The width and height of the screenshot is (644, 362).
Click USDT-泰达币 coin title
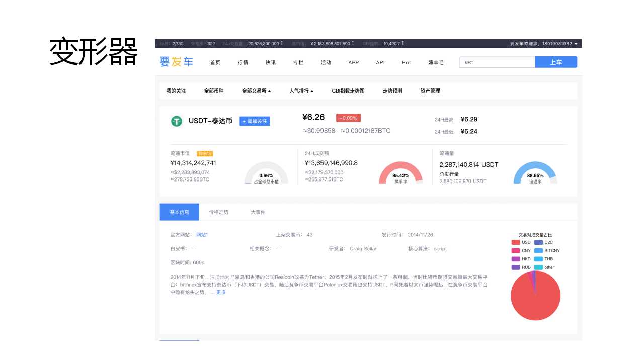pos(210,121)
